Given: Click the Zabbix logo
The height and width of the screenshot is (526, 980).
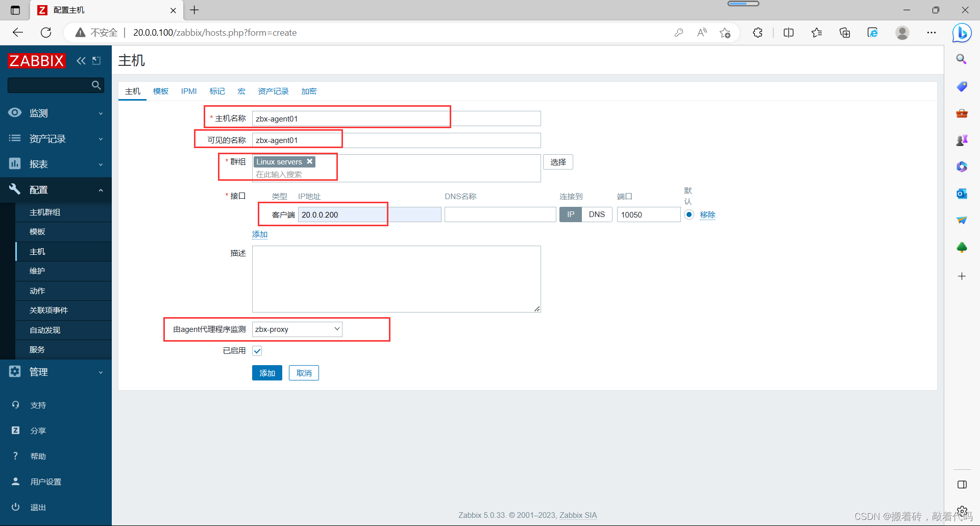Looking at the screenshot, I should (x=37, y=61).
